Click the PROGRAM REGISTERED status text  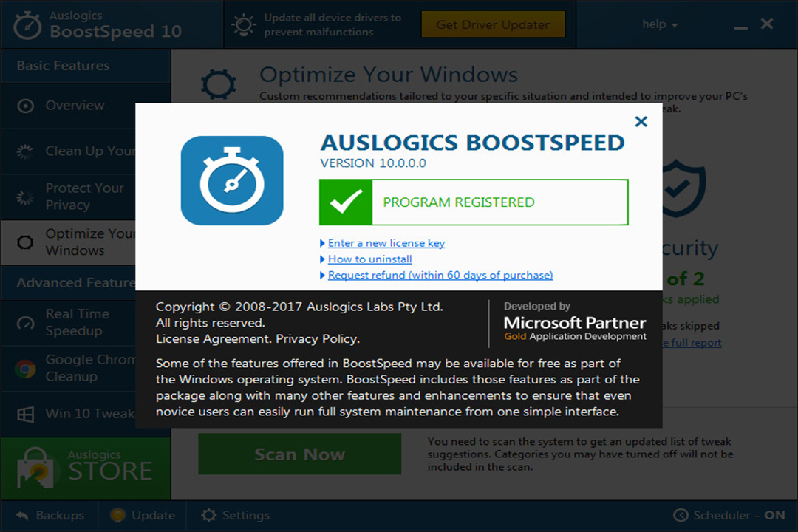click(459, 202)
